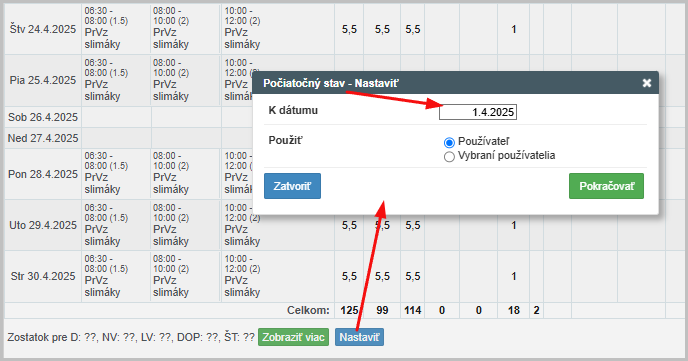Click the Zostatok pre D summary text
This screenshot has height=361, width=688.
click(x=131, y=337)
